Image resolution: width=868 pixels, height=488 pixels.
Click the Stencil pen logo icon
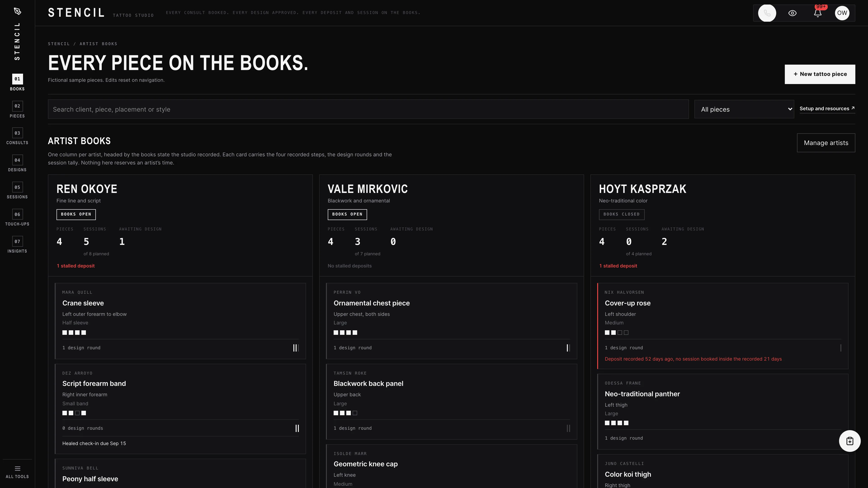[x=18, y=12]
